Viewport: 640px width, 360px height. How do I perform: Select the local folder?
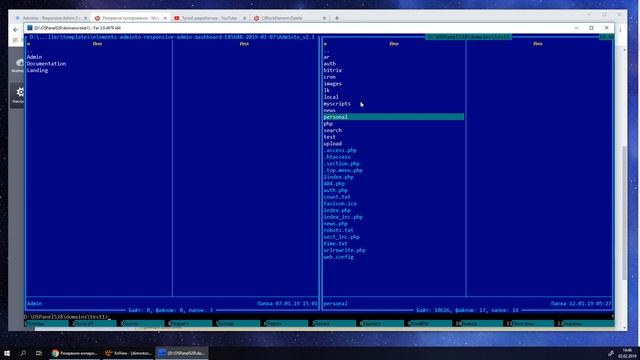point(331,97)
